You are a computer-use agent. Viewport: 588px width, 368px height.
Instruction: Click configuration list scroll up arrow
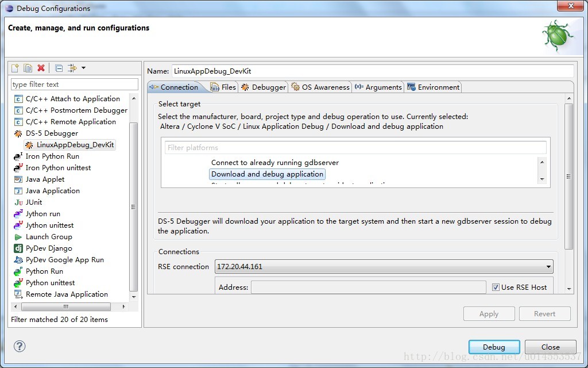tap(133, 98)
